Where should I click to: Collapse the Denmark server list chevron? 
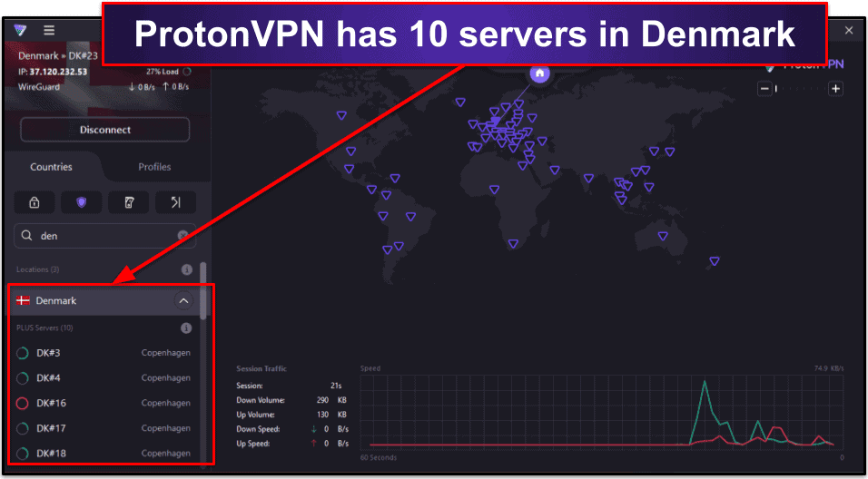pyautogui.click(x=183, y=301)
